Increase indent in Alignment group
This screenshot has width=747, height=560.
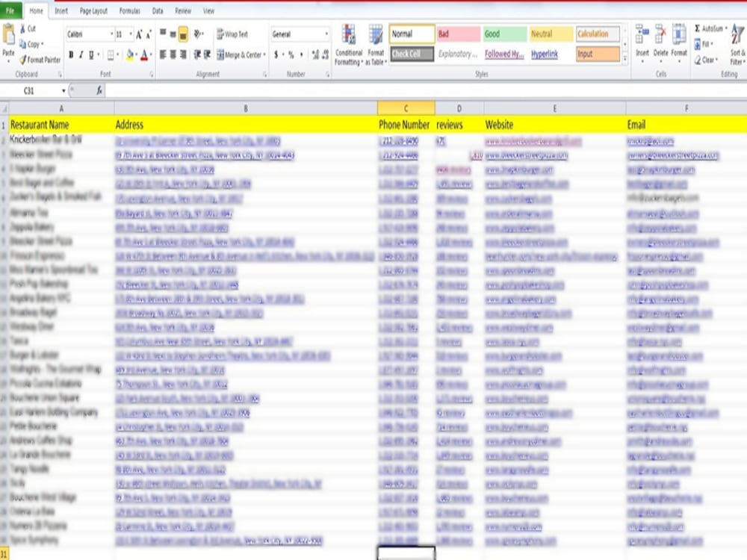tap(207, 55)
